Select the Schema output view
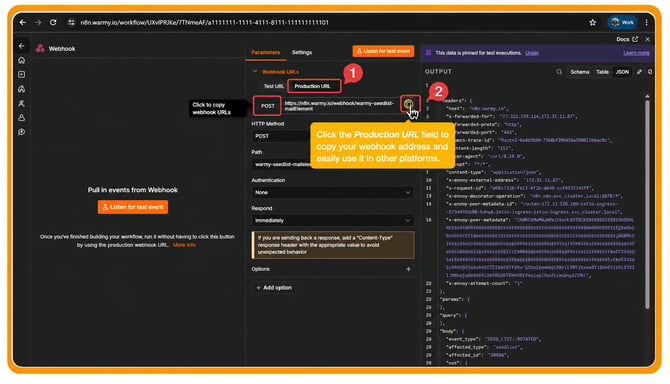Screen dimensions: 670x384 tap(580, 72)
